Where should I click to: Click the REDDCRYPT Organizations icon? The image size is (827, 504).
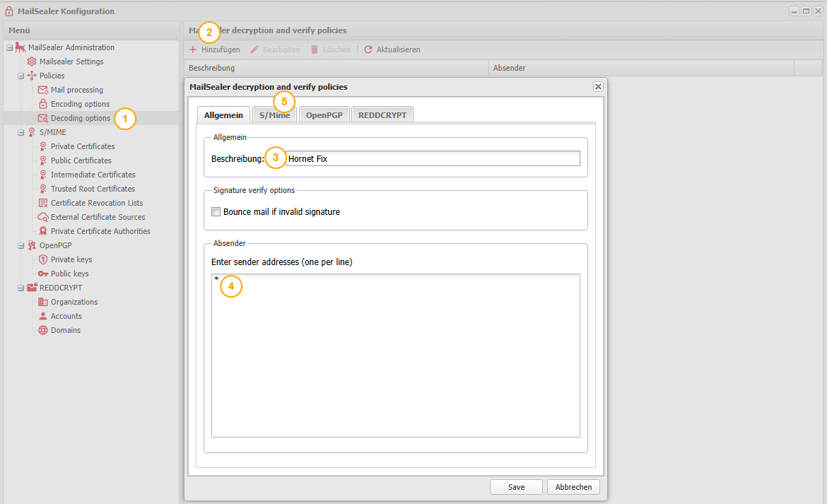tap(43, 302)
